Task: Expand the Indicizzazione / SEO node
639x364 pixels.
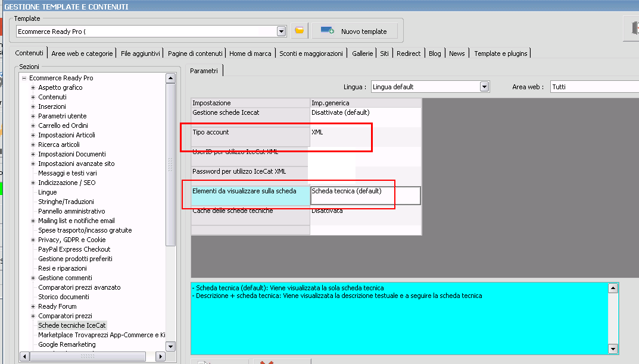Action: [33, 183]
